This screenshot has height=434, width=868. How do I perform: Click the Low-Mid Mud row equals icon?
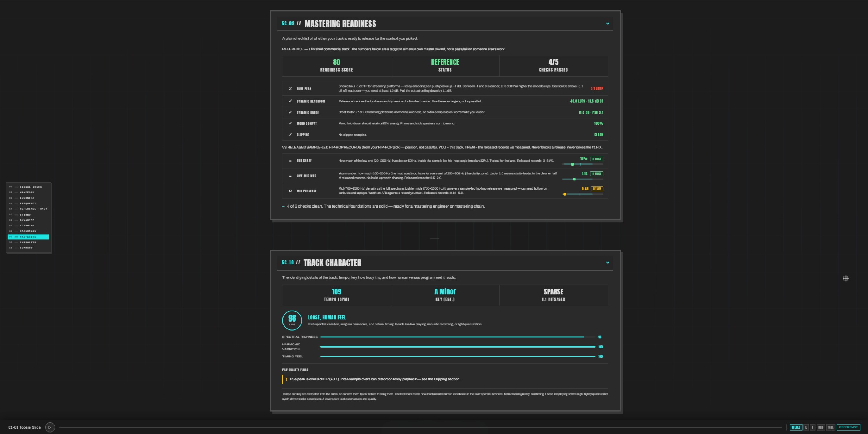pos(290,176)
